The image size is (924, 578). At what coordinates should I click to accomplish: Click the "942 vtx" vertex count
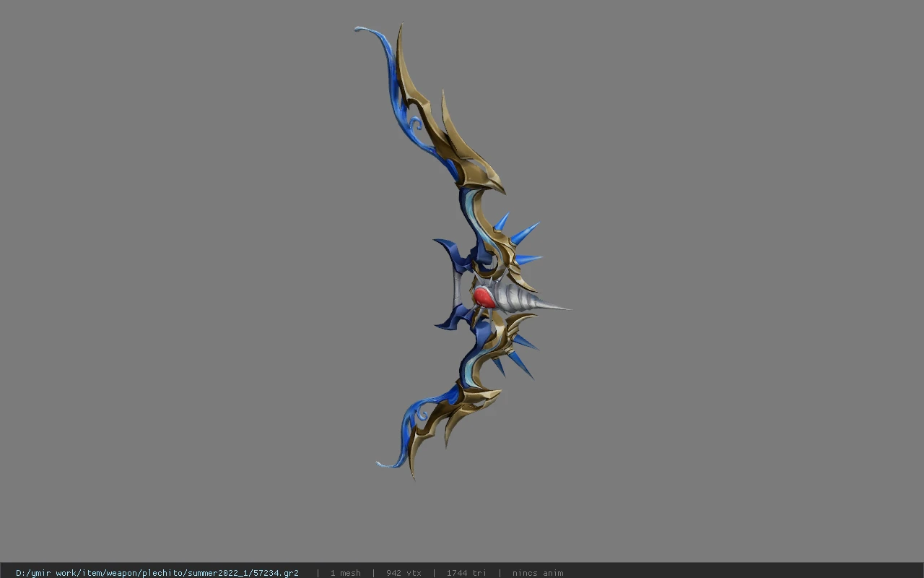tap(404, 572)
